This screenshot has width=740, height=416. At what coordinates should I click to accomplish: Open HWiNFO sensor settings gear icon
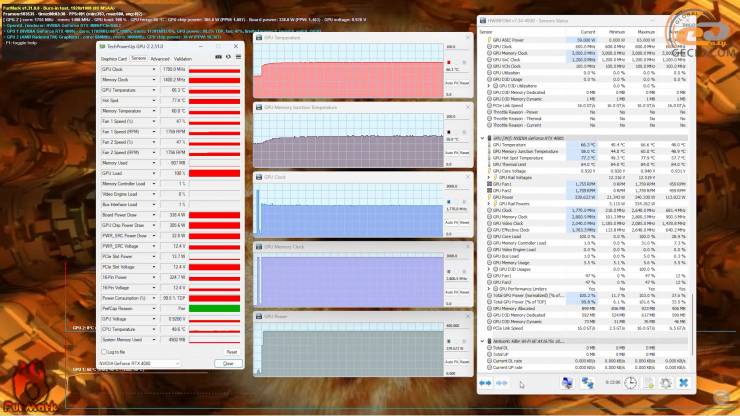(x=666, y=383)
